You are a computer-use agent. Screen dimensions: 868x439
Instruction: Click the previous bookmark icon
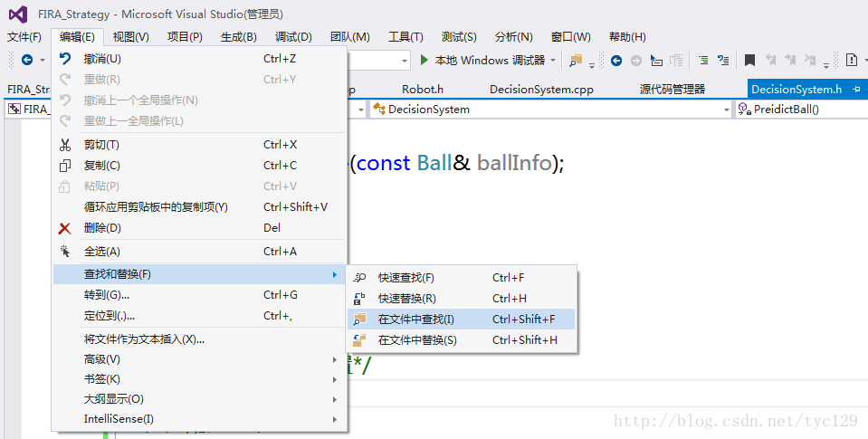(x=770, y=60)
